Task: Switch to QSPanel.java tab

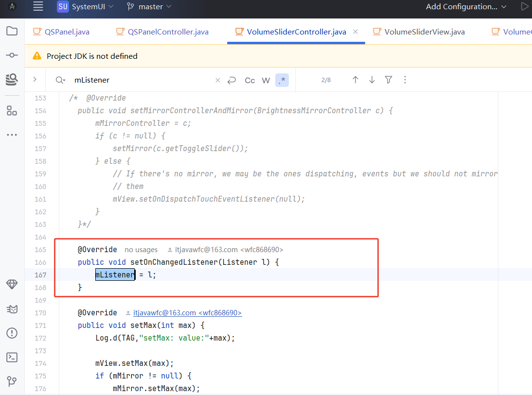Action: (61, 32)
